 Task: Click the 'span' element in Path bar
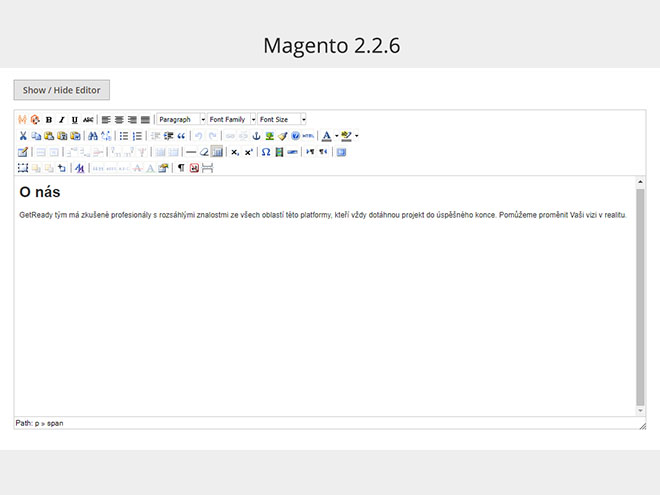(55, 423)
